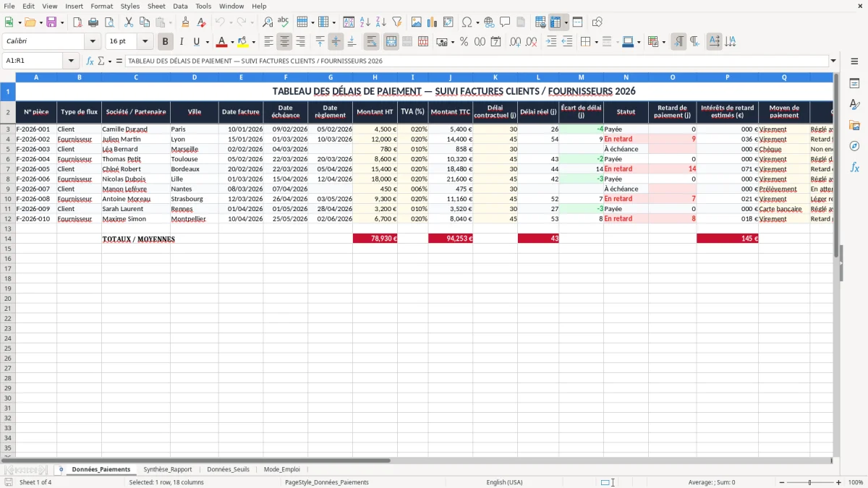Viewport: 868px width, 488px height.
Task: Click the Sort dialog icon
Action: [x=349, y=22]
